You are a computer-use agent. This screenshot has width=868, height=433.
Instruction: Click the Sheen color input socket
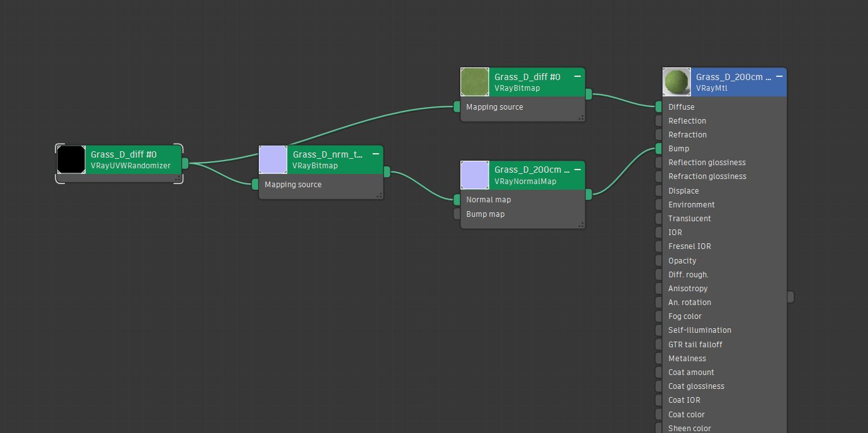coord(658,428)
